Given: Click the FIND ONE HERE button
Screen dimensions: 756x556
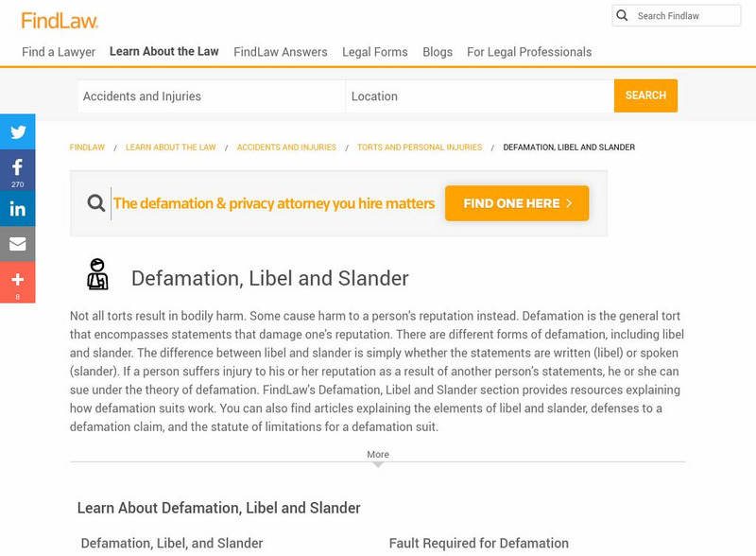Looking at the screenshot, I should pos(517,203).
